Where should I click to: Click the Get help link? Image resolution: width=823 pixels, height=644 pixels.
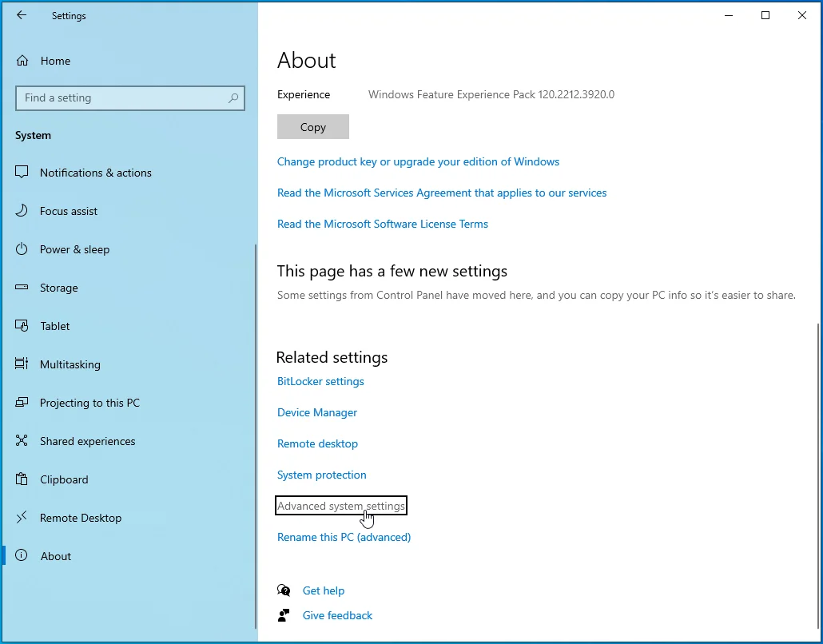tap(324, 590)
